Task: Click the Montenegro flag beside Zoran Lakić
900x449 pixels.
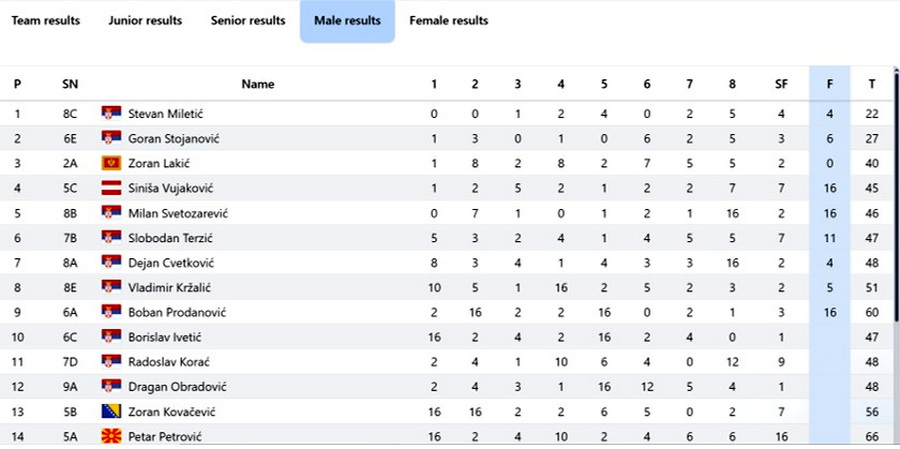Action: pos(111,163)
